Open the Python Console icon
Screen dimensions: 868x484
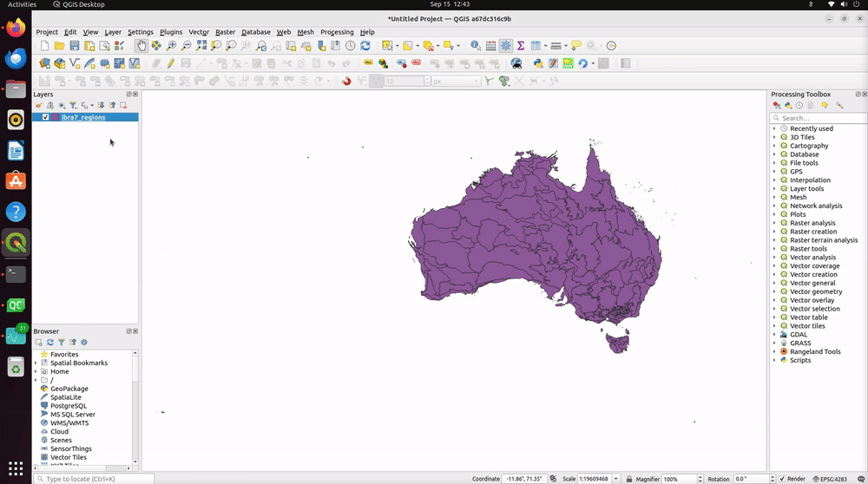pyautogui.click(x=538, y=63)
